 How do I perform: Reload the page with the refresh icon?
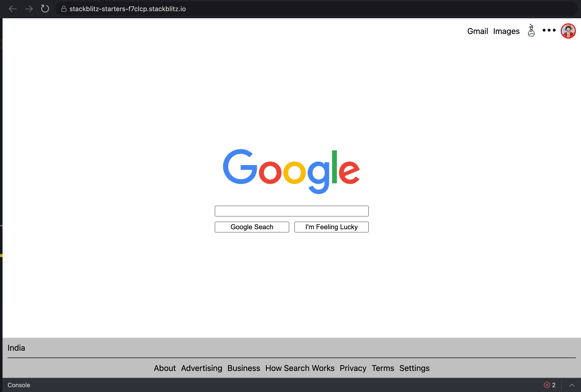pyautogui.click(x=45, y=9)
